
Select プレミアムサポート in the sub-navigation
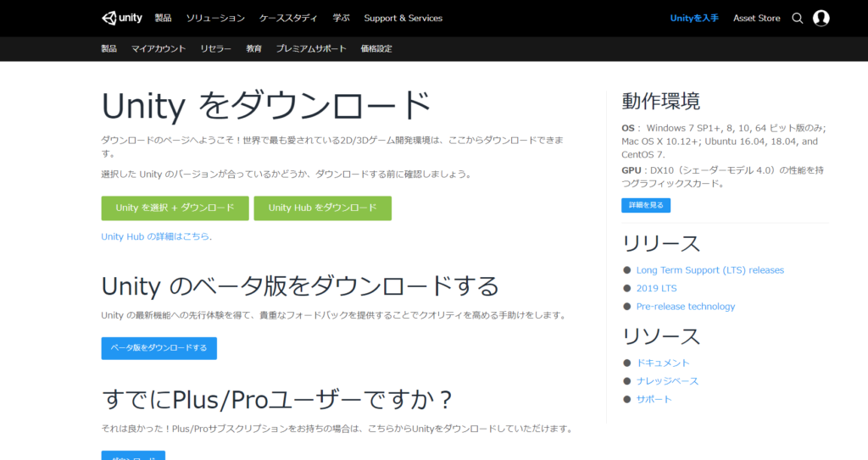311,49
